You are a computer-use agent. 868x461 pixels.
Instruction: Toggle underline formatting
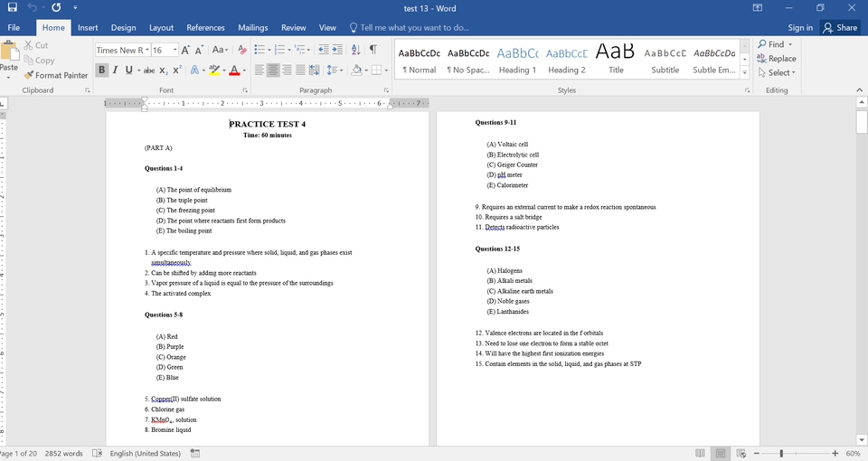129,71
